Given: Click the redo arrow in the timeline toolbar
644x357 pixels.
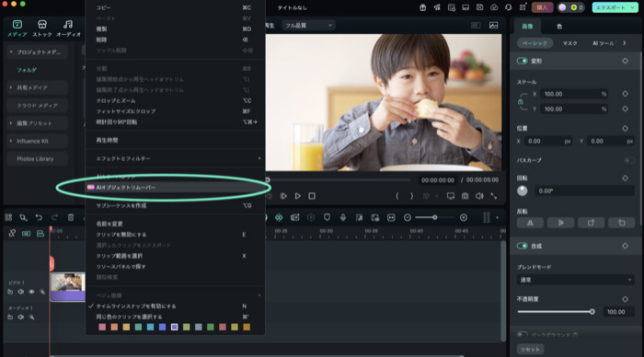Looking at the screenshot, I should 54,217.
